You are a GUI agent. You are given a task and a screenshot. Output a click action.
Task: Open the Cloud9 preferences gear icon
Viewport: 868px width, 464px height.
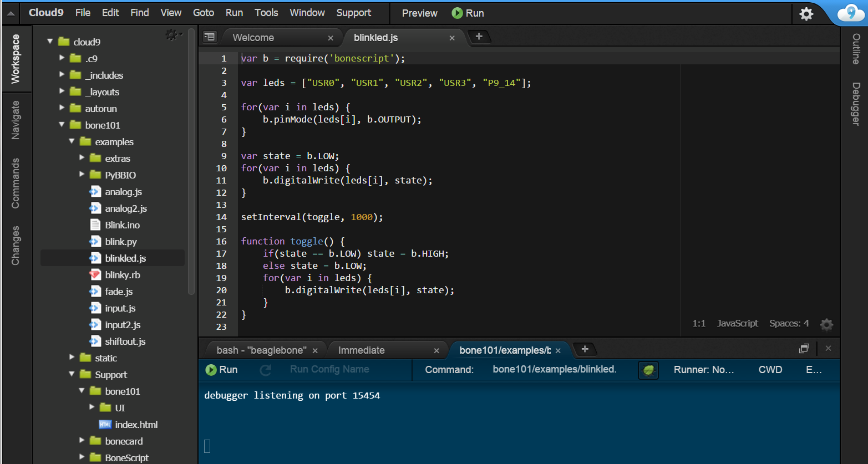(x=806, y=14)
